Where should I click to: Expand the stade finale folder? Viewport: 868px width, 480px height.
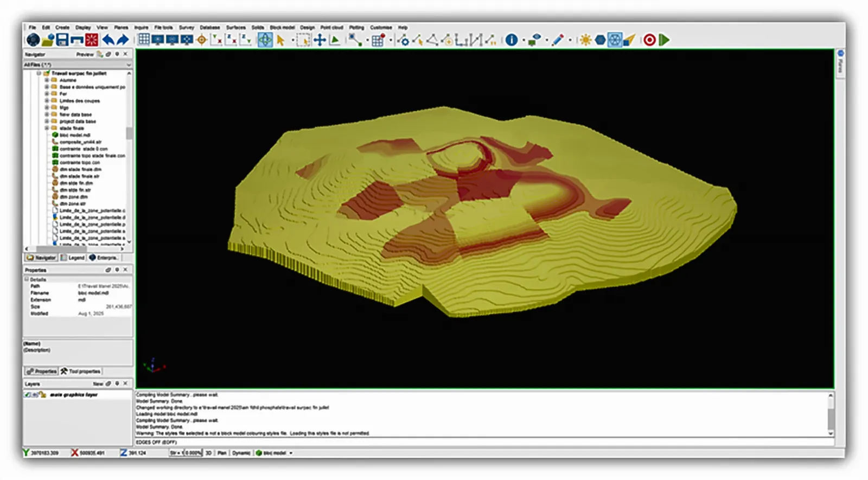47,128
